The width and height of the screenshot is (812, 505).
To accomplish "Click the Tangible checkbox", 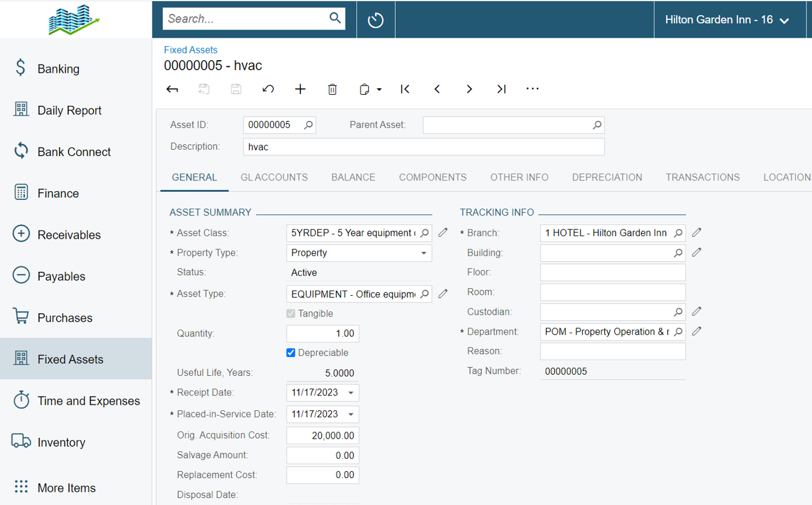I will pos(290,313).
